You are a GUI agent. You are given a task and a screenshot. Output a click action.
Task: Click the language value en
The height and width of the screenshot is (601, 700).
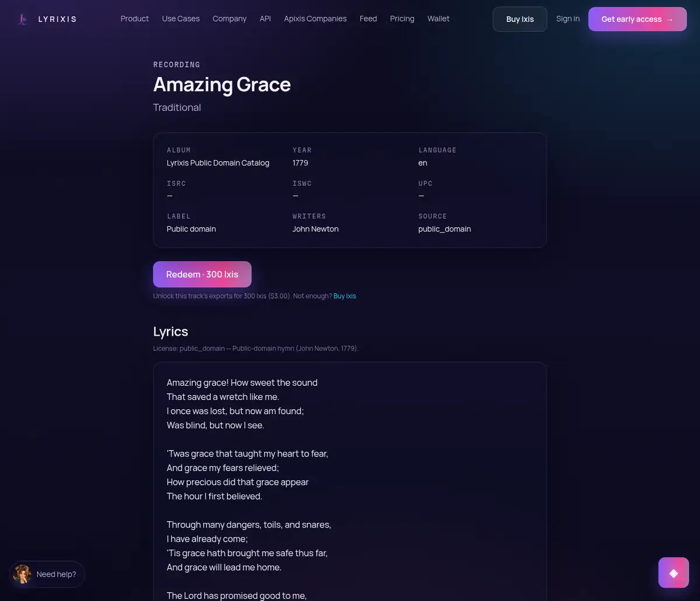(423, 163)
